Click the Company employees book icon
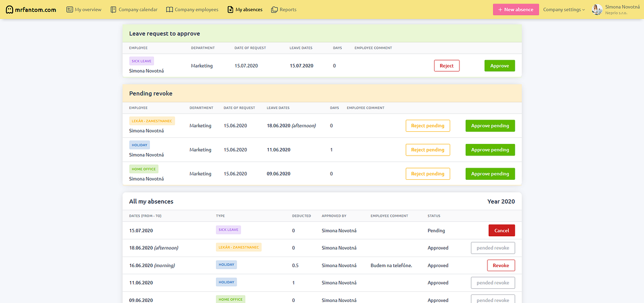This screenshot has height=303, width=644. coord(170,10)
